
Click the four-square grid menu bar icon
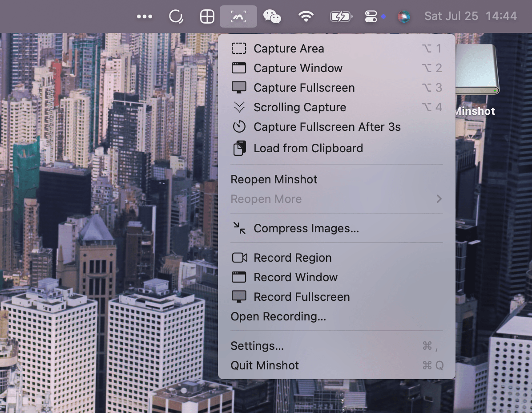(x=207, y=16)
